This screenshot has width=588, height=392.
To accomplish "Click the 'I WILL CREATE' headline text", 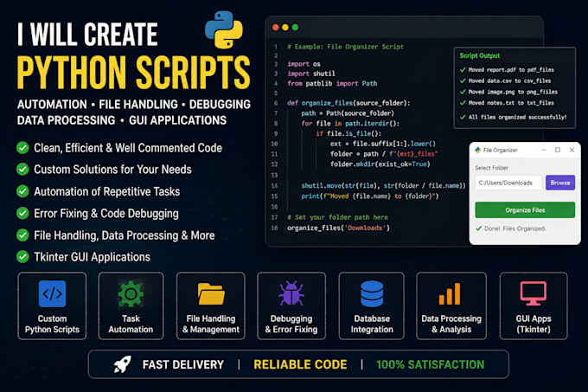I will (87, 34).
